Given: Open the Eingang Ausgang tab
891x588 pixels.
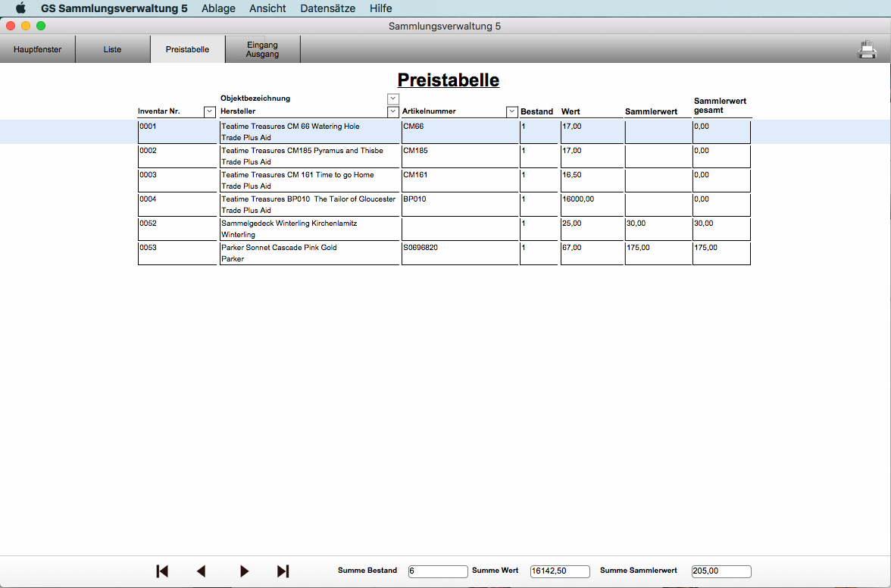Looking at the screenshot, I should tap(262, 50).
